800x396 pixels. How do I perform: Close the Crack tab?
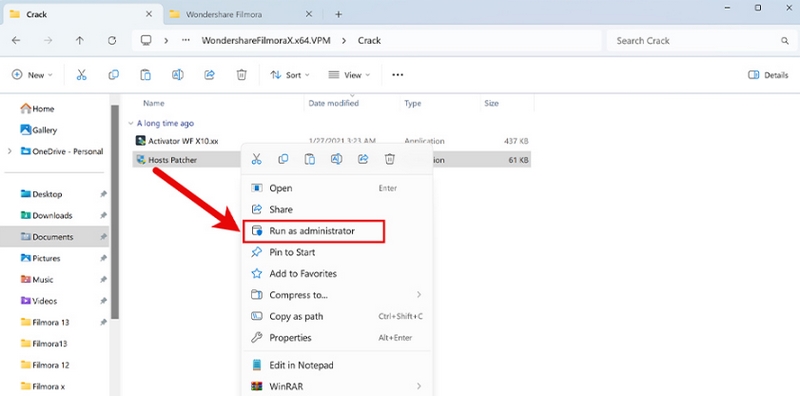click(x=148, y=14)
